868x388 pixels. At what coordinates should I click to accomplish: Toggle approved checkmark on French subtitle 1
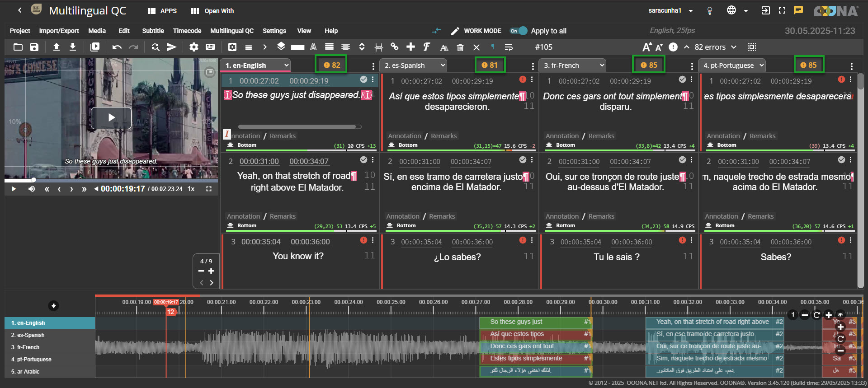coord(682,79)
